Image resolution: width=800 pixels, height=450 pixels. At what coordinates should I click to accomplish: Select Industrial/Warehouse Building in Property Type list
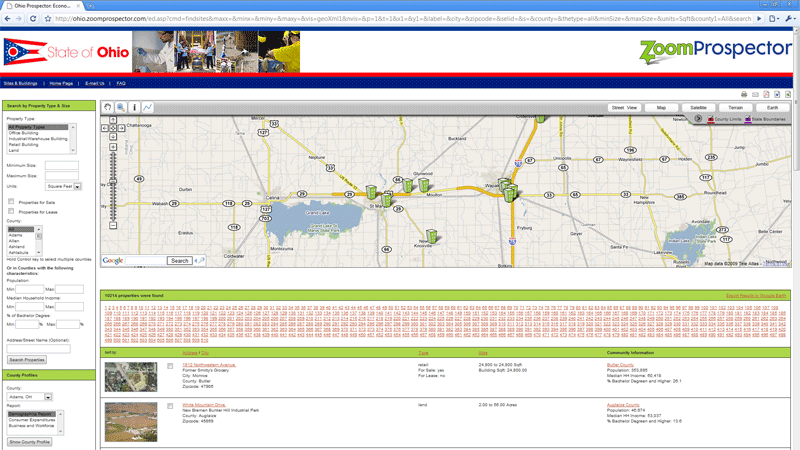(x=38, y=139)
